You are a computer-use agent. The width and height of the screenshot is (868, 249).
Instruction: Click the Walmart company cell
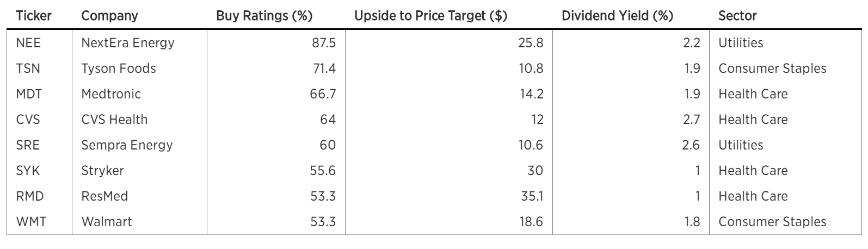click(x=107, y=222)
